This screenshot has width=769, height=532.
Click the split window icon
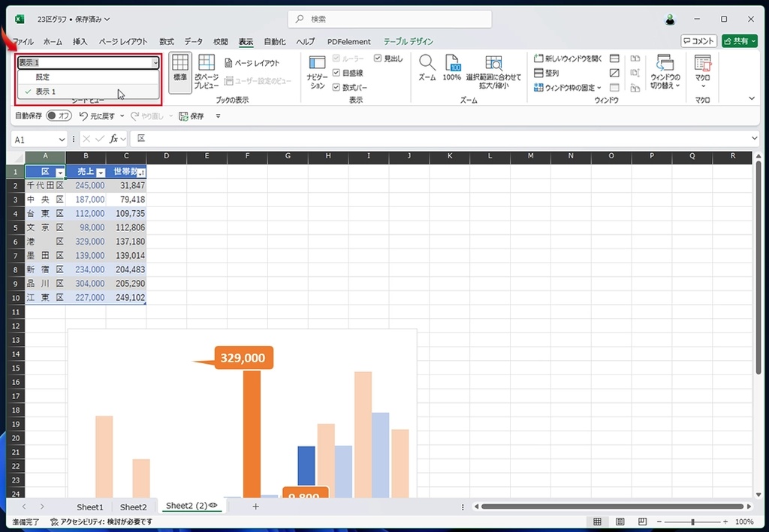tap(614, 59)
